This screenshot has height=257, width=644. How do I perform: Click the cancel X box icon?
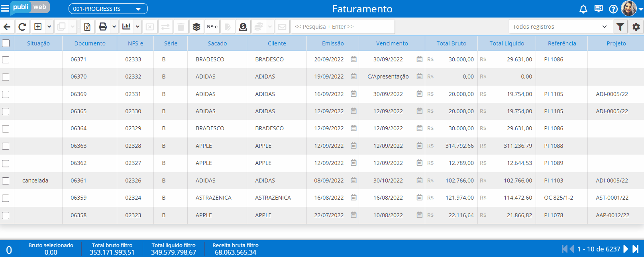tap(150, 27)
